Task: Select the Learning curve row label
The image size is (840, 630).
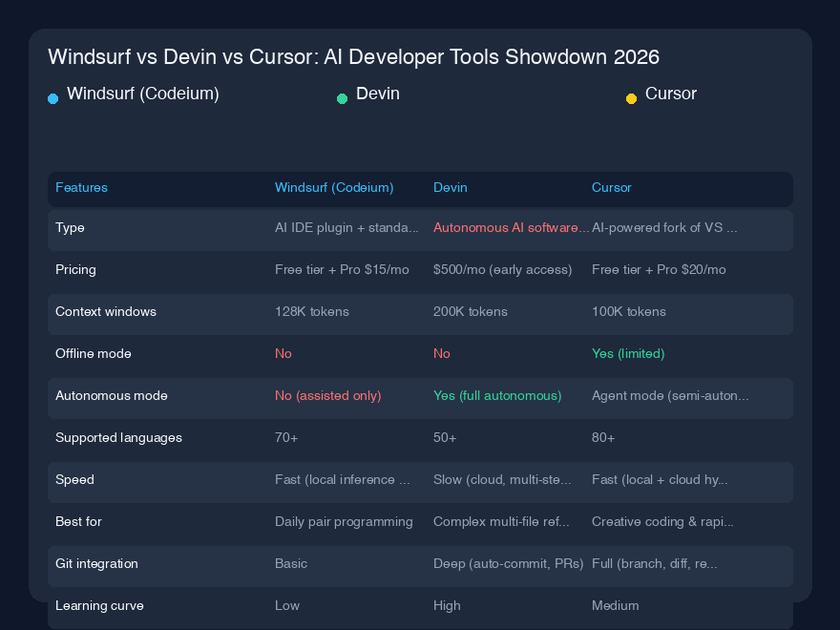Action: tap(99, 606)
